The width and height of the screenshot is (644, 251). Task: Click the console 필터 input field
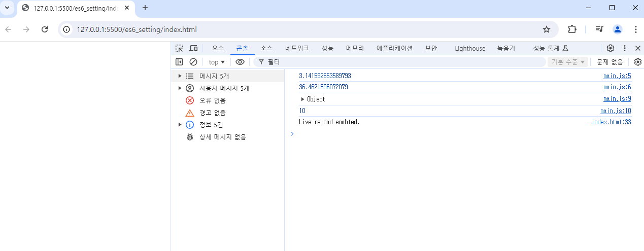(x=399, y=62)
